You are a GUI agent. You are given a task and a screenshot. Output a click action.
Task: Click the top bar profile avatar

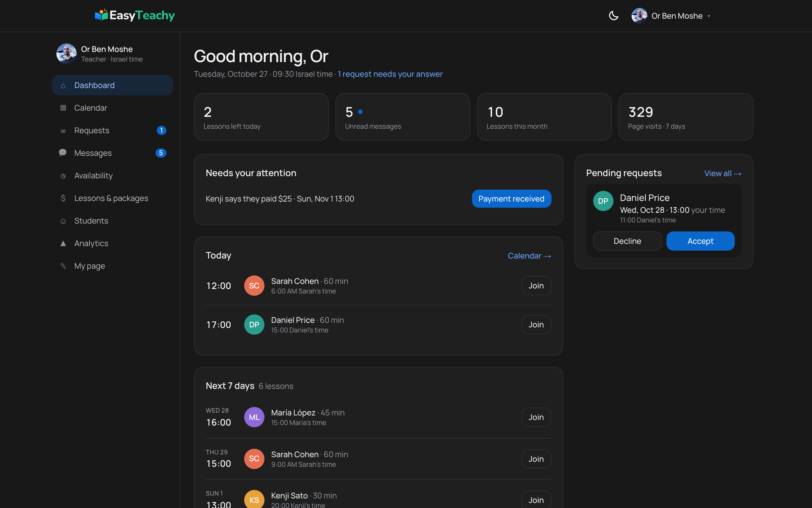coord(639,16)
